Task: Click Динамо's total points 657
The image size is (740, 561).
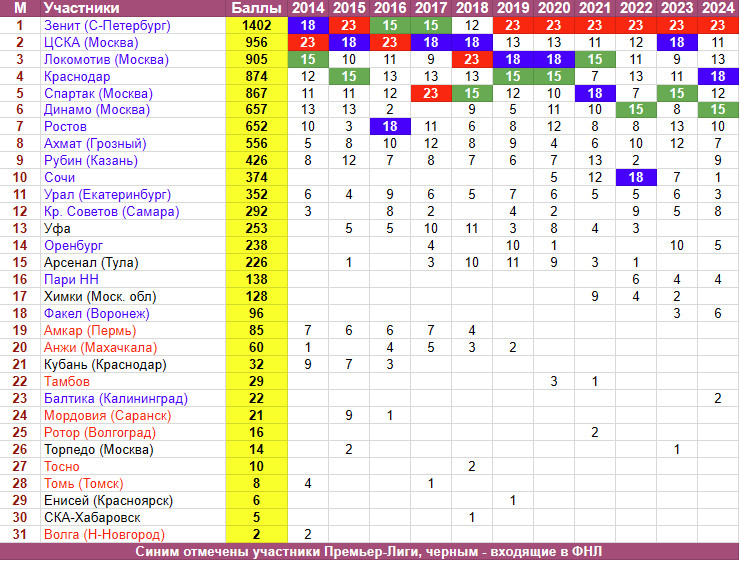Action: tap(256, 109)
